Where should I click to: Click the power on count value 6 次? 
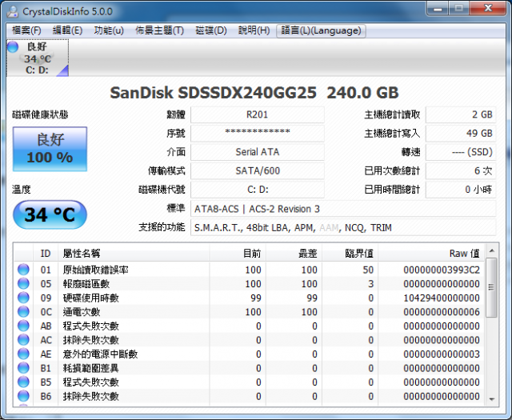pos(461,171)
